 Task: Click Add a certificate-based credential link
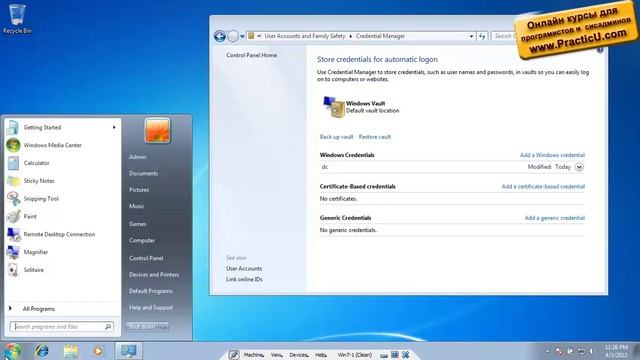[x=543, y=187]
